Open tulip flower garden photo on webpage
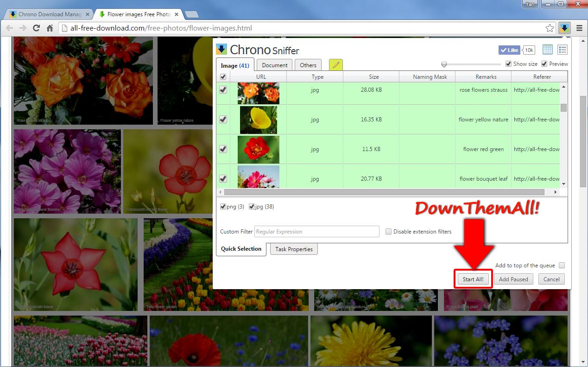The height and width of the screenshot is (367, 588). (226, 265)
